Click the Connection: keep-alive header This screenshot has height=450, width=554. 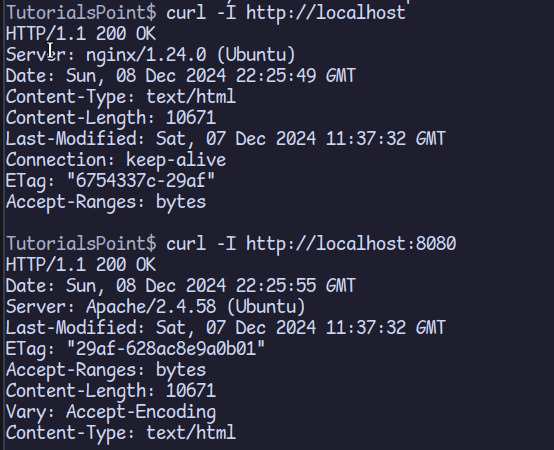coord(116,160)
